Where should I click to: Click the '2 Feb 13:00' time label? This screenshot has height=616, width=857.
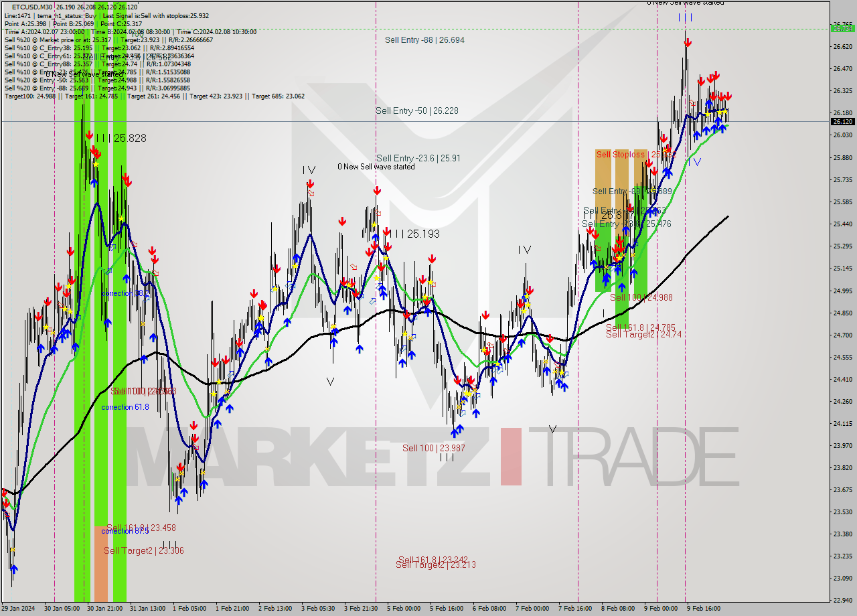(275, 609)
